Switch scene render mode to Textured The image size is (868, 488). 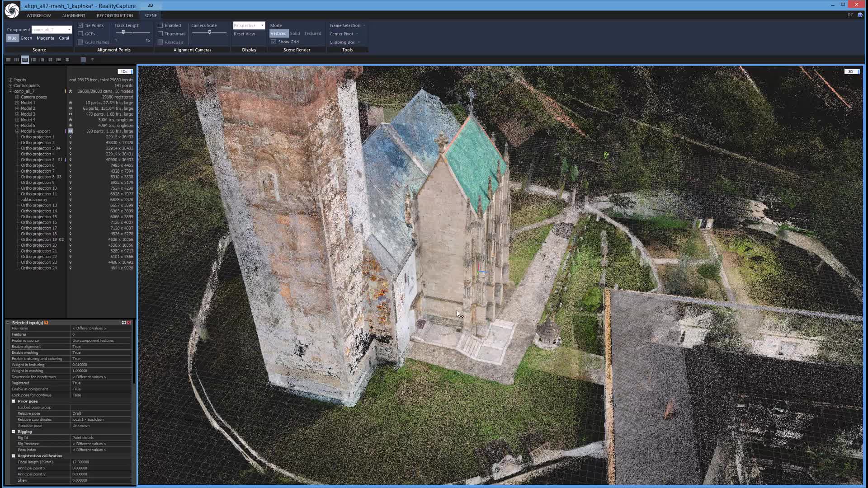(x=312, y=33)
